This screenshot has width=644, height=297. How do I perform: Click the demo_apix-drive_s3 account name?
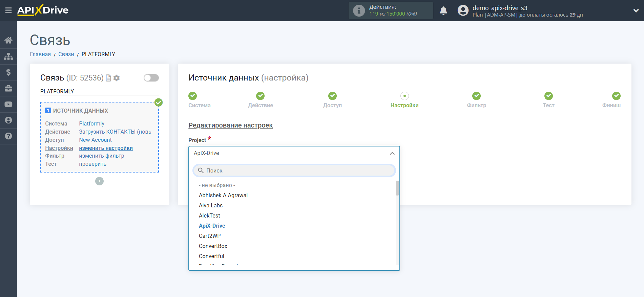click(500, 8)
